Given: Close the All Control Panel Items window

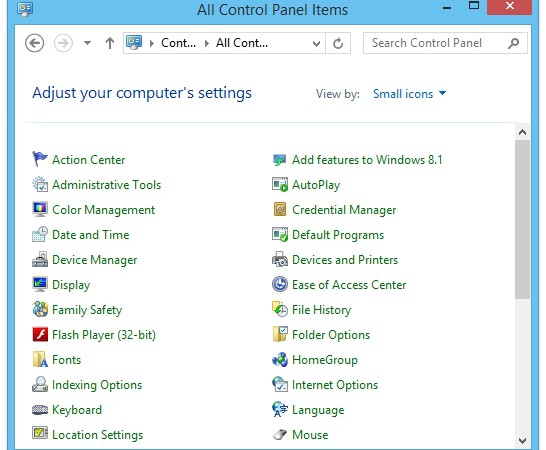Looking at the screenshot, I should coord(510,6).
